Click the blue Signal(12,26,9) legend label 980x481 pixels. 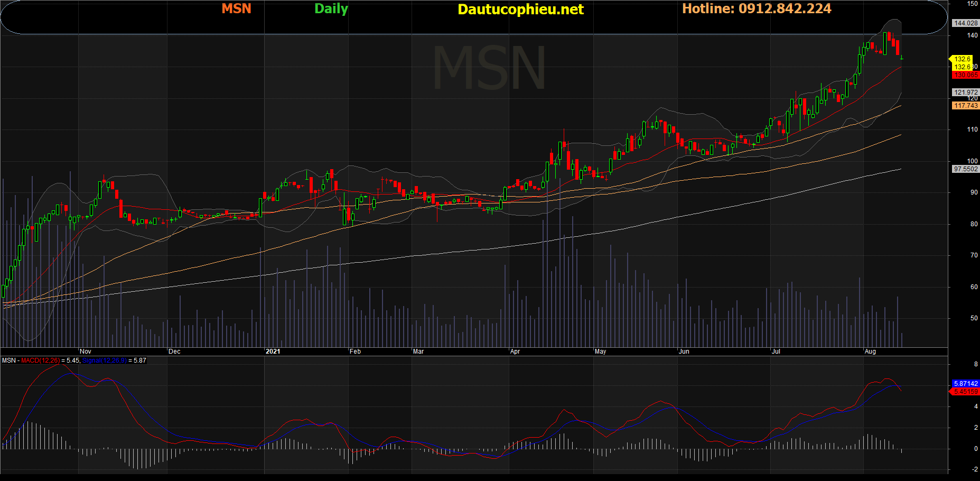click(105, 360)
